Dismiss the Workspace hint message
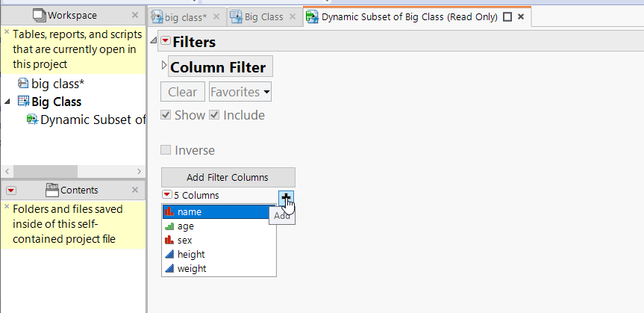 [x=7, y=32]
